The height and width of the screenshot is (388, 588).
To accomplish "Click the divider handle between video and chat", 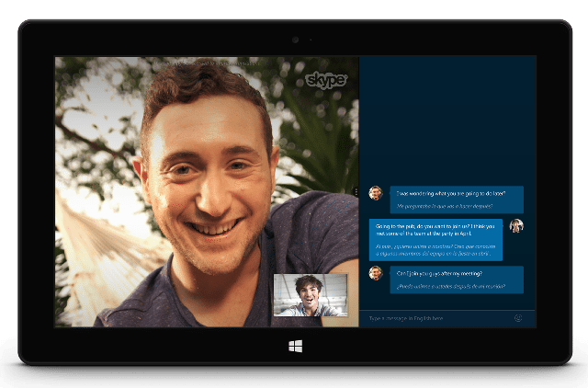I will click(356, 191).
